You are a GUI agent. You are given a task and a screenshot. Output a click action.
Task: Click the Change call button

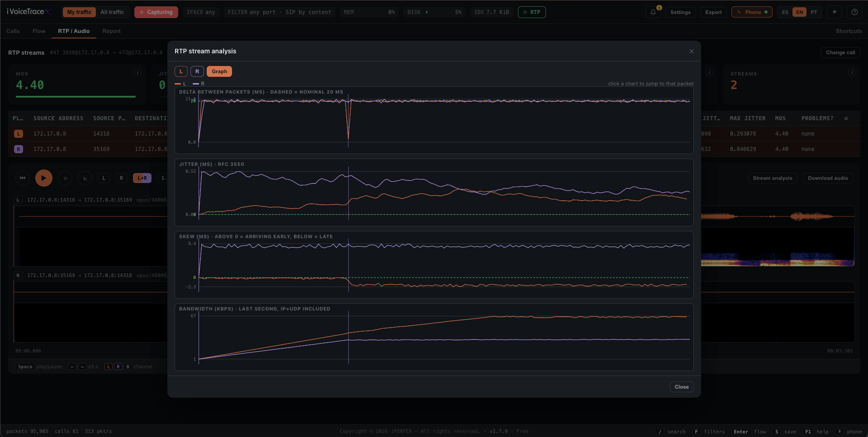pyautogui.click(x=840, y=52)
